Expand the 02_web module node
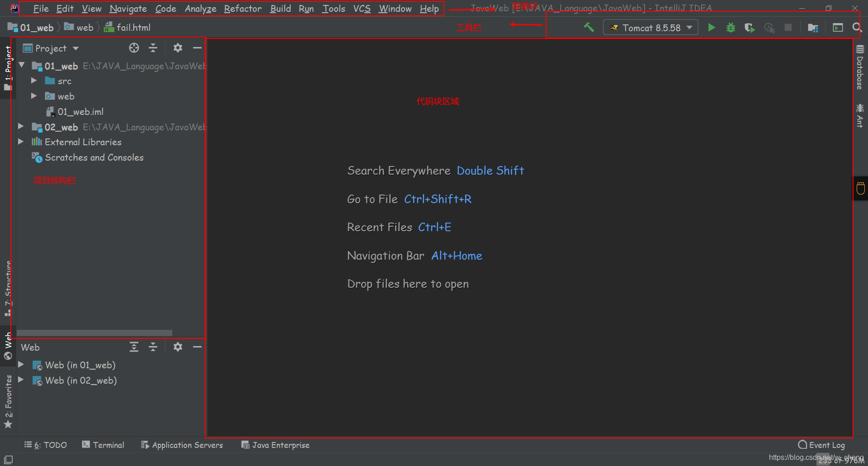 tap(21, 126)
